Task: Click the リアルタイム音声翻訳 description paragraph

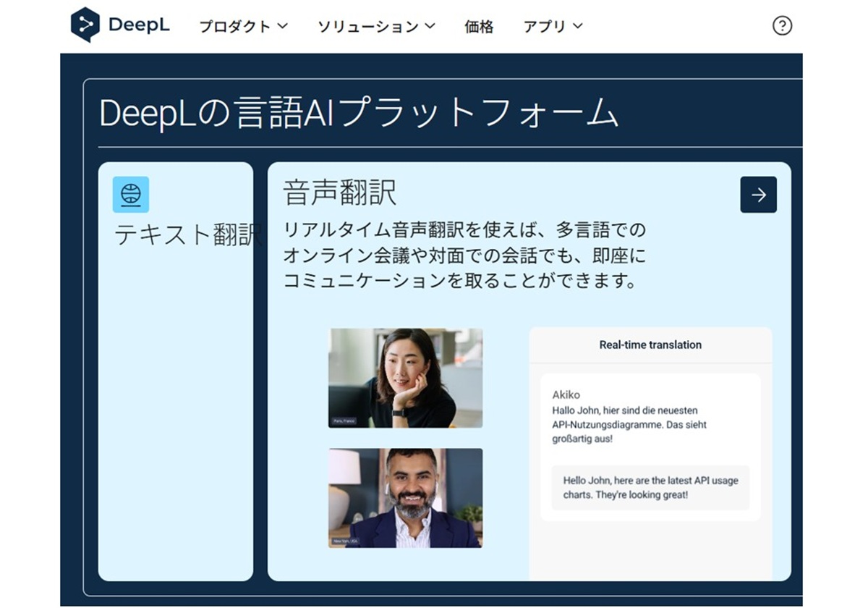Action: pyautogui.click(x=464, y=256)
